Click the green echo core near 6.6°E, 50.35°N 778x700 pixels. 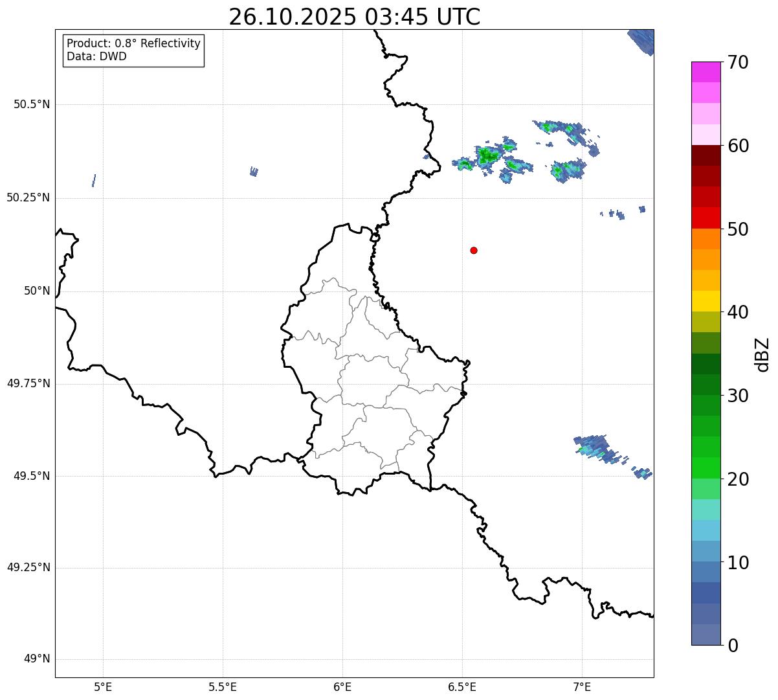[488, 155]
